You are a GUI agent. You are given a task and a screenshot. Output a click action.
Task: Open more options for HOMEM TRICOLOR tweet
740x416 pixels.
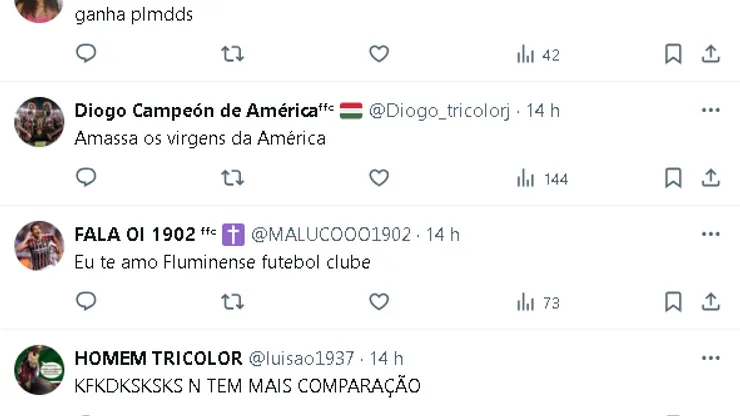tap(710, 358)
